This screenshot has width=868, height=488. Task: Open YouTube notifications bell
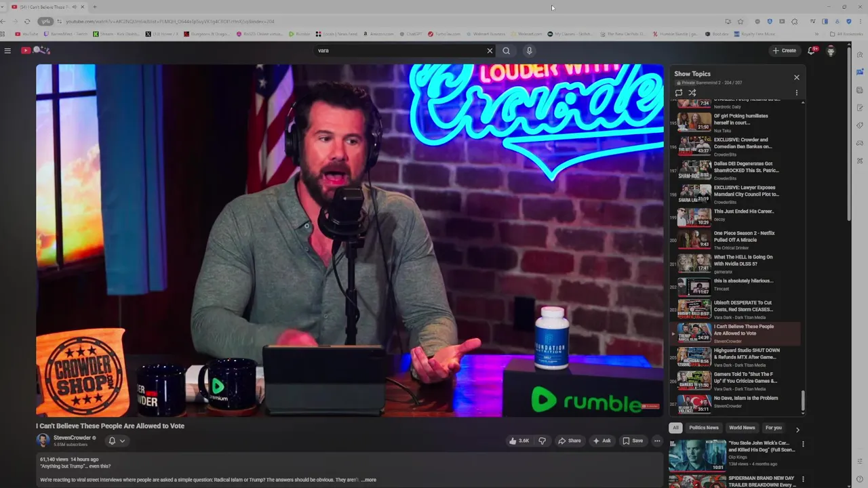point(811,50)
